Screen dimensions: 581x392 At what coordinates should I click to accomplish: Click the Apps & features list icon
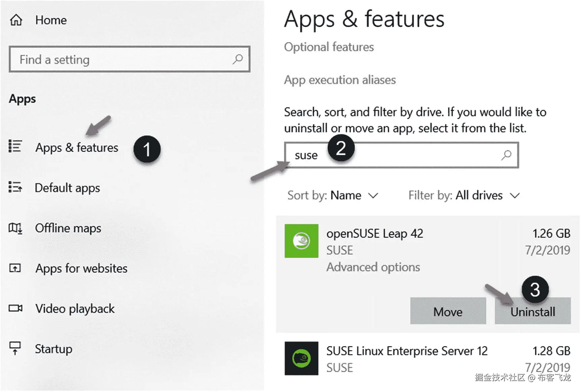15,146
